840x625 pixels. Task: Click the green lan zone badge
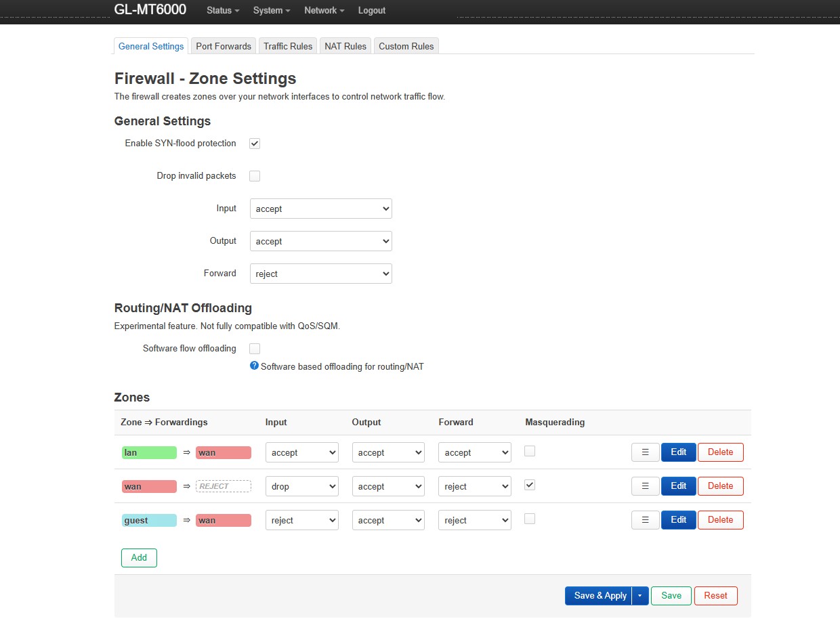pyautogui.click(x=149, y=452)
